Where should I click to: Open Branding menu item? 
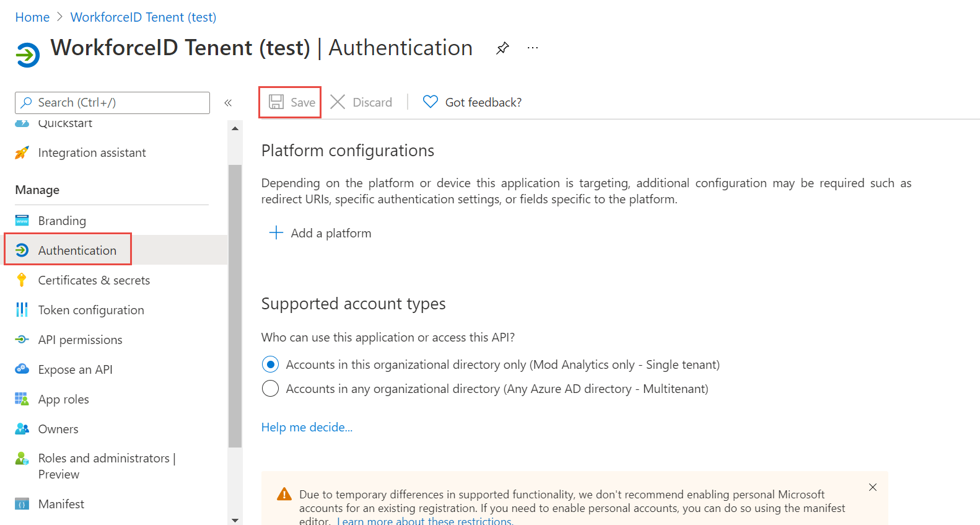point(62,221)
